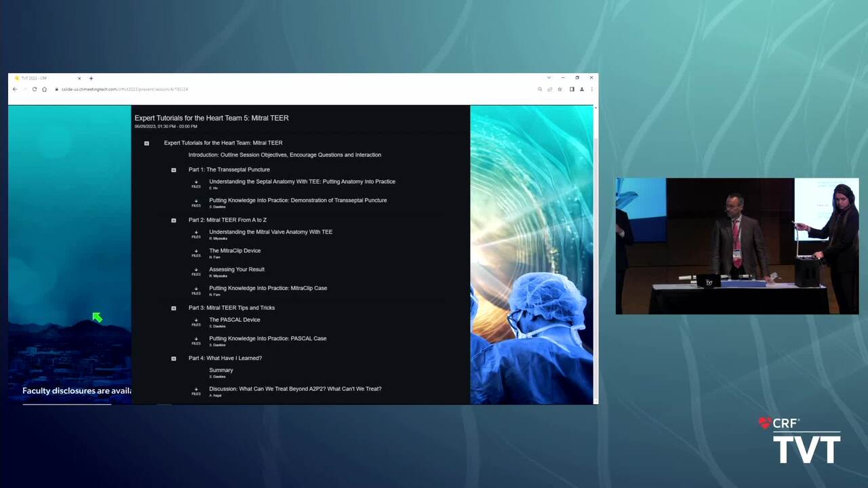Select the TVT 2023 - CRF browser tab
The image size is (868, 488).
pyautogui.click(x=46, y=78)
